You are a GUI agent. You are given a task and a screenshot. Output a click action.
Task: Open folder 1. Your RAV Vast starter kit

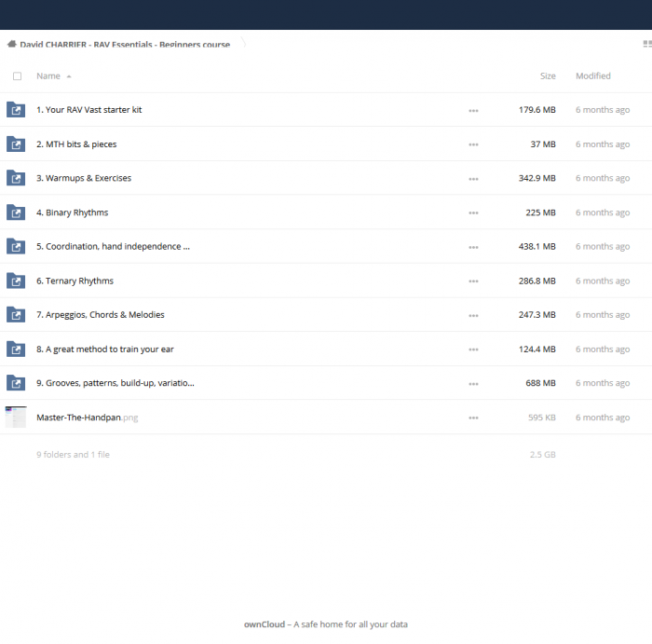(x=89, y=110)
